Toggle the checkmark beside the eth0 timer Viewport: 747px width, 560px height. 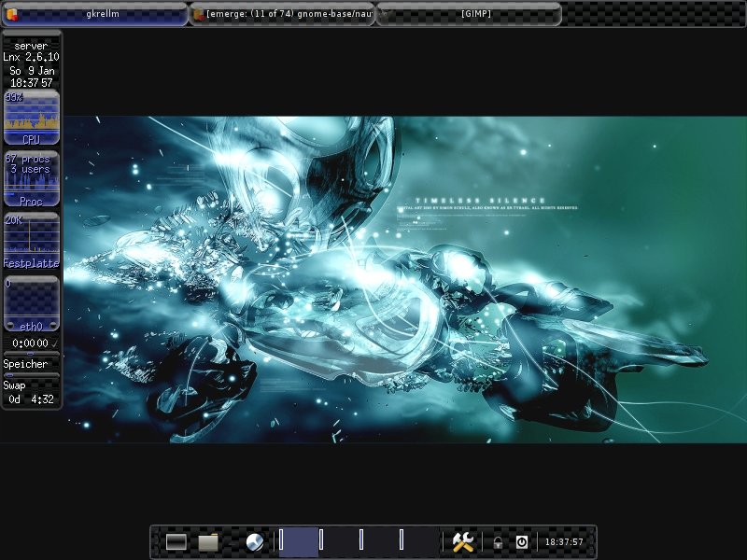[x=55, y=343]
